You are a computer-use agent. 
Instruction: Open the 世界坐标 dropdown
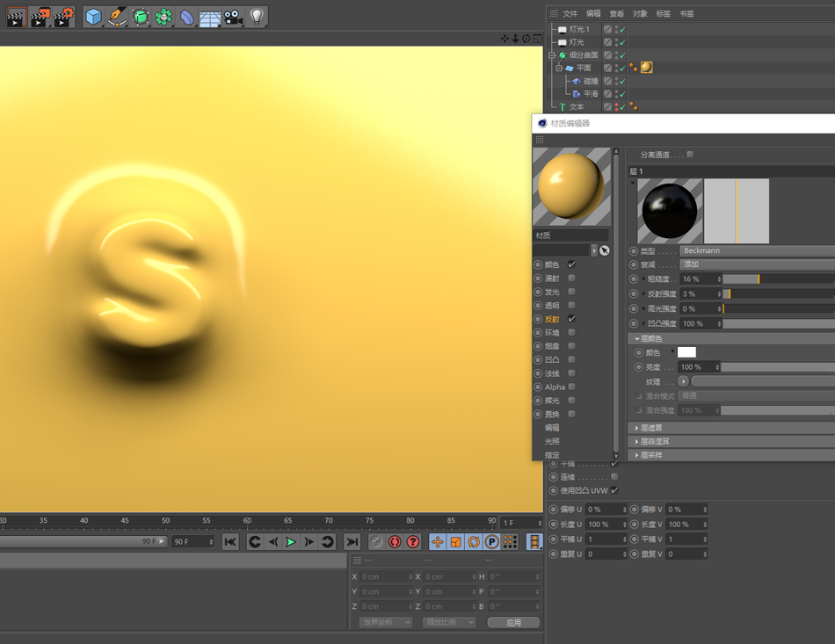[386, 622]
